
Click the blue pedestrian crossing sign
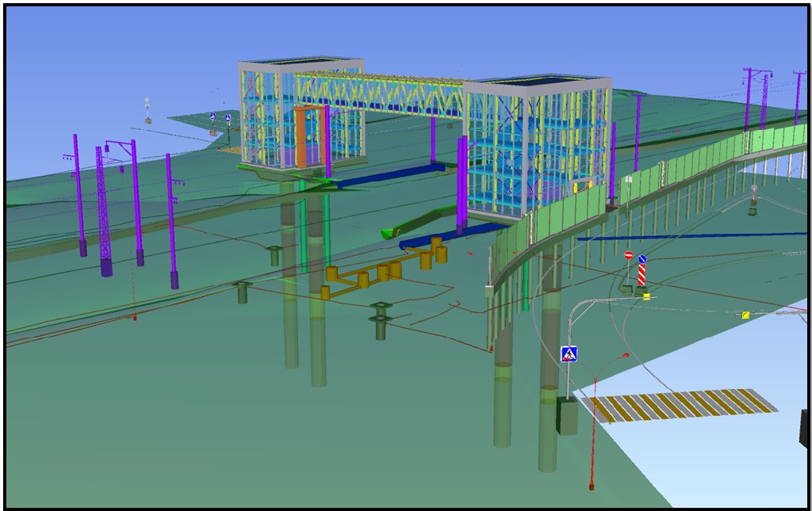[x=569, y=354]
